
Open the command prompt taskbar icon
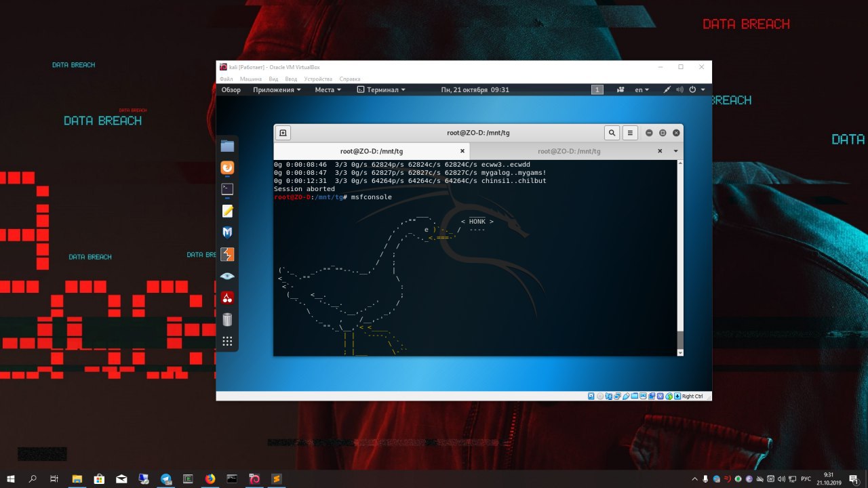tap(232, 479)
